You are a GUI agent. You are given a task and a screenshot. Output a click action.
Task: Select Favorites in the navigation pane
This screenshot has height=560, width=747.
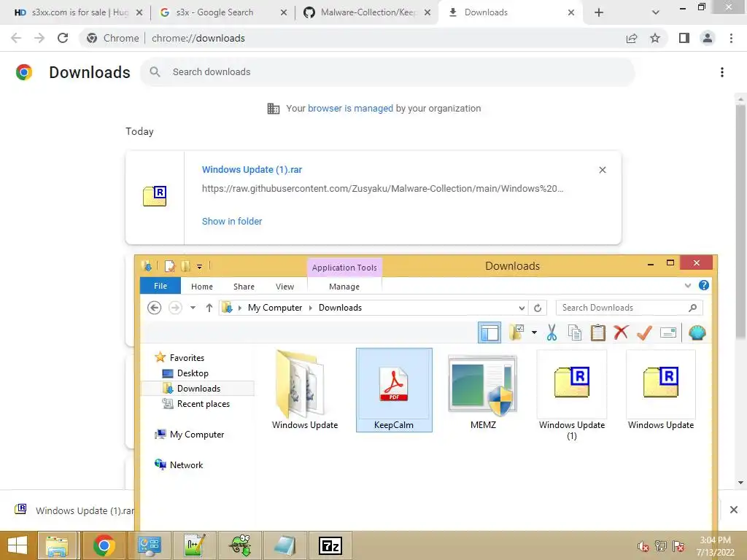(187, 357)
